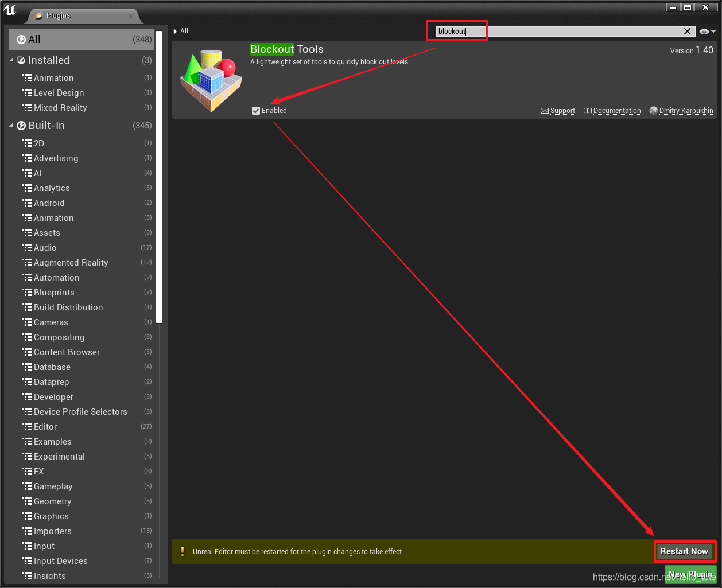Close the Plugins tab

tap(131, 16)
